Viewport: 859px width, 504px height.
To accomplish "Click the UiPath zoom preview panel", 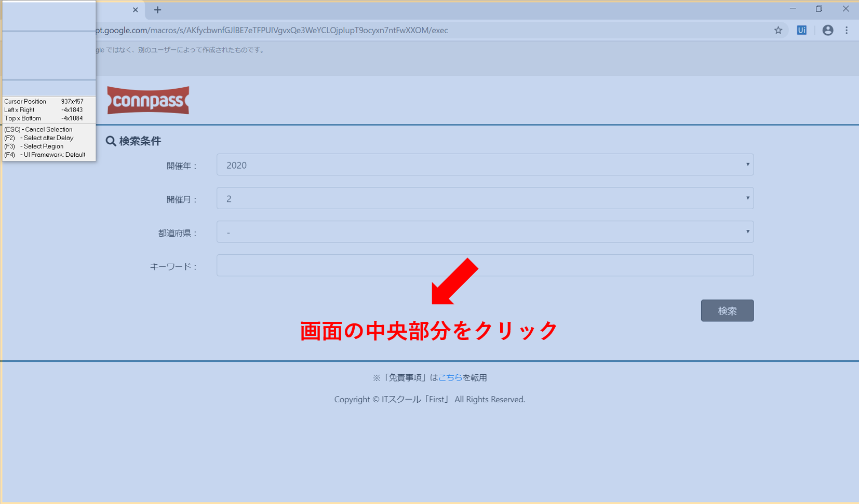I will 49,48.
